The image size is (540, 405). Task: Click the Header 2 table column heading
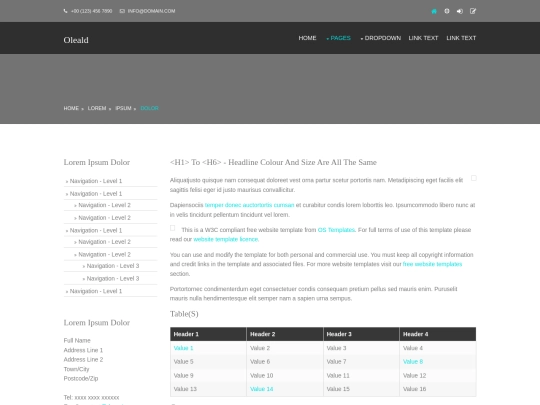284,334
